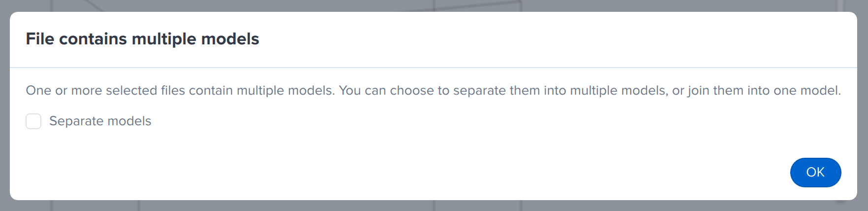Confirm the dialog with the blue OK button
This screenshot has width=868, height=211.
[815, 173]
